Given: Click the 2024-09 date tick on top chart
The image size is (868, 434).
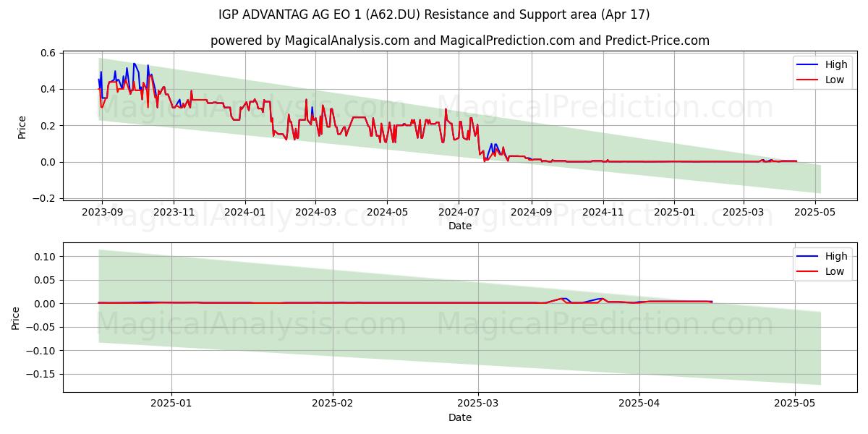Looking at the screenshot, I should click(532, 212).
